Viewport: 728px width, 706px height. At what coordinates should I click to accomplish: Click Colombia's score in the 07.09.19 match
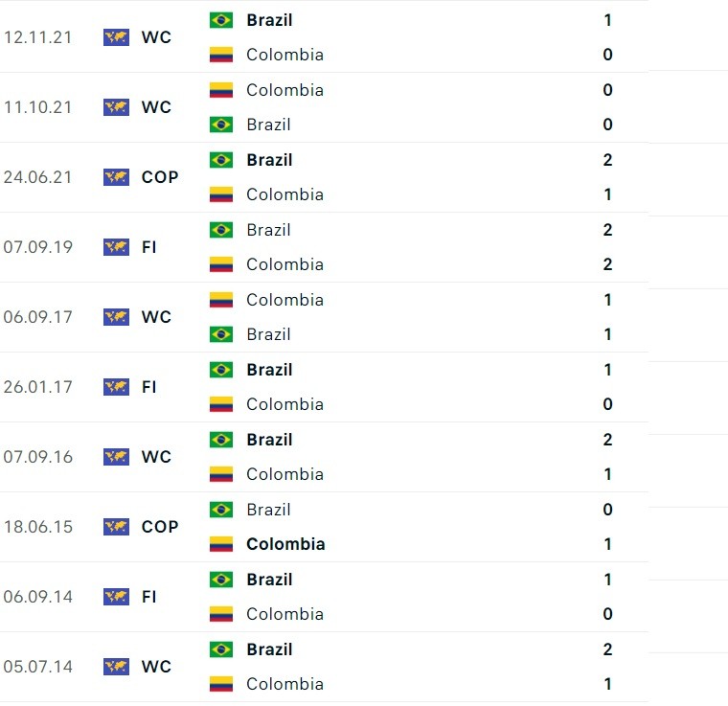point(608,264)
